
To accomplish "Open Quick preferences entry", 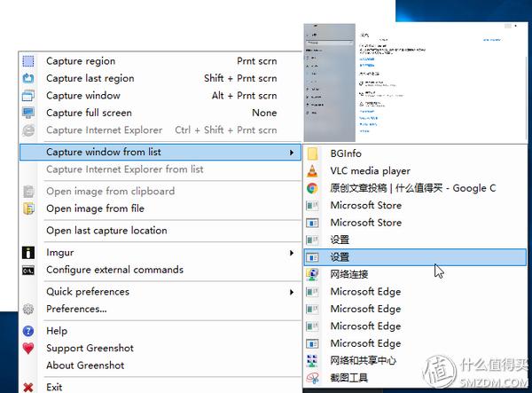I will [160, 292].
